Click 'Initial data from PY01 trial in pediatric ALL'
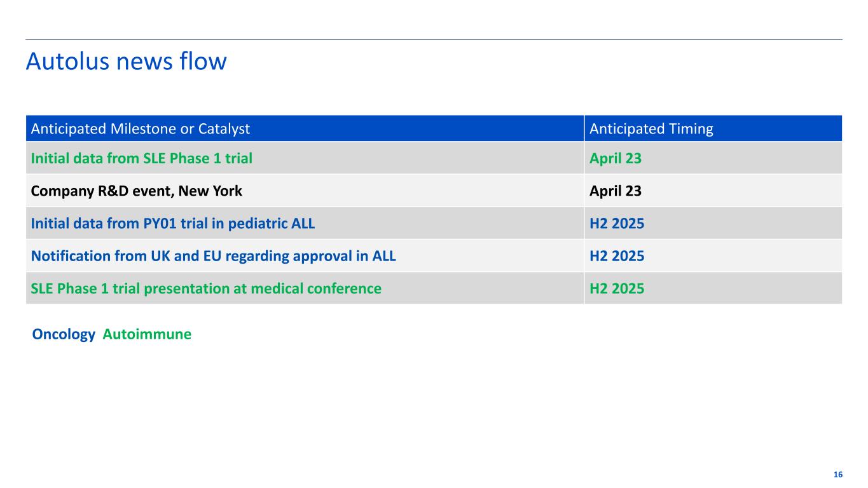 pyautogui.click(x=172, y=224)
